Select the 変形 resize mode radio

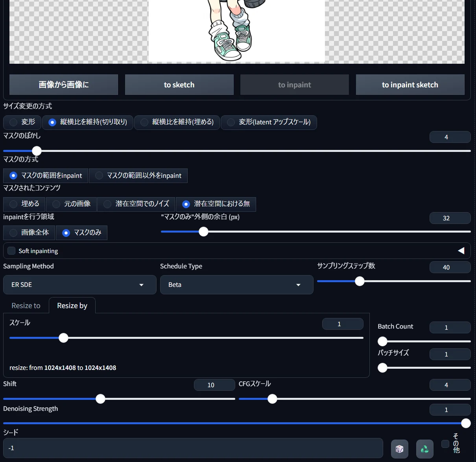[22, 122]
